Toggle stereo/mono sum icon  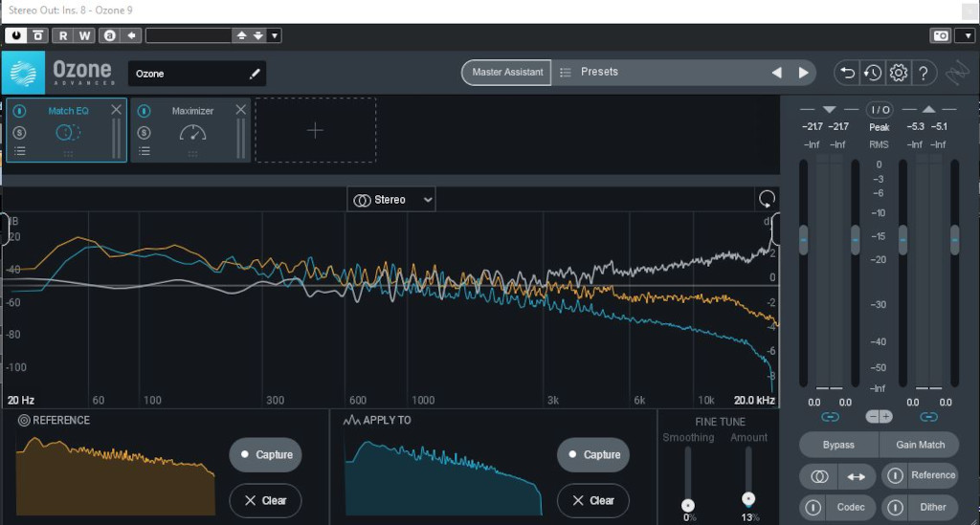point(819,476)
